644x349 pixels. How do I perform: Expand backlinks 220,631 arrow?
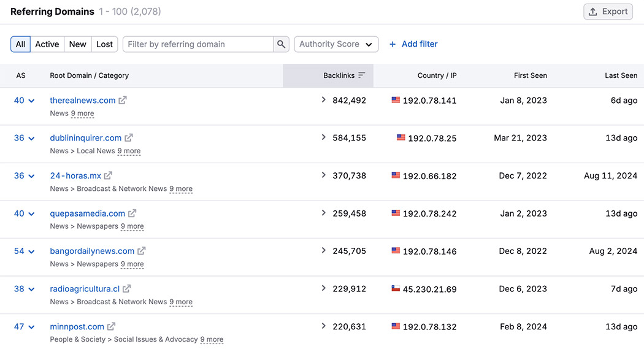click(324, 326)
